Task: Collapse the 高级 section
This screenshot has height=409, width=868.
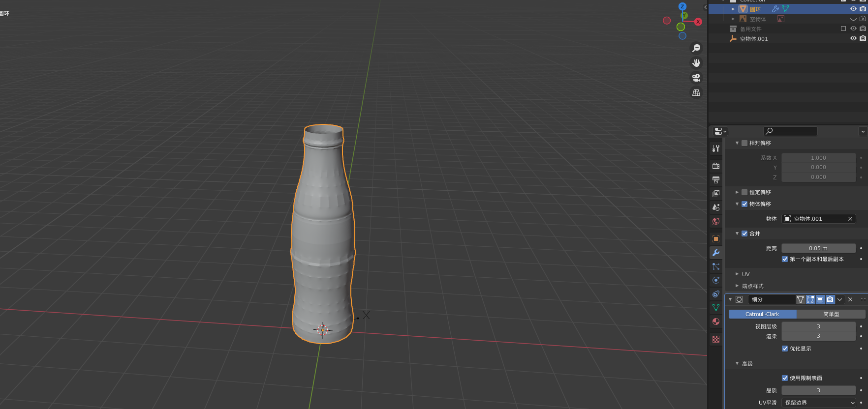Action: [x=737, y=364]
